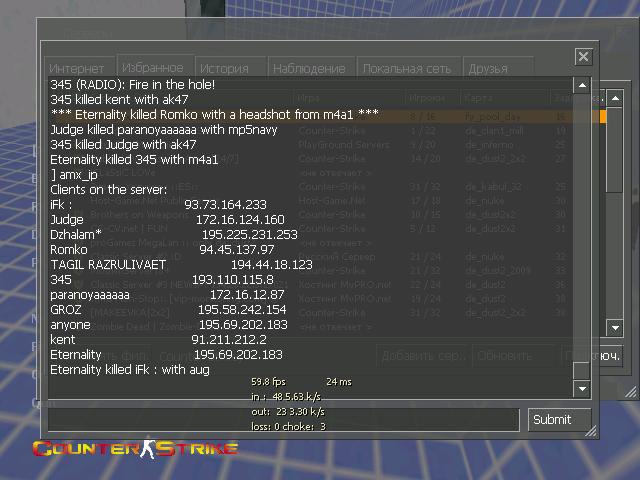Click server list scroll down arrow
The width and height of the screenshot is (640, 480).
tap(615, 327)
